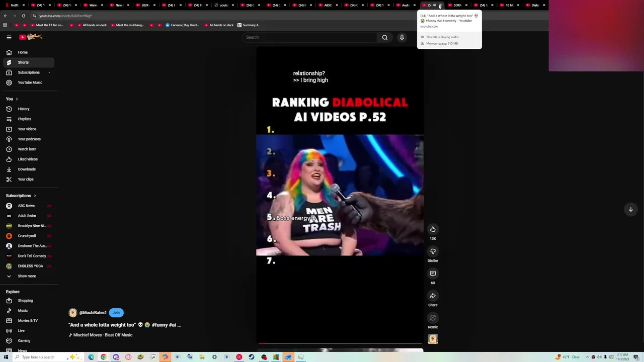Open YouTube Music from sidebar

(28, 82)
